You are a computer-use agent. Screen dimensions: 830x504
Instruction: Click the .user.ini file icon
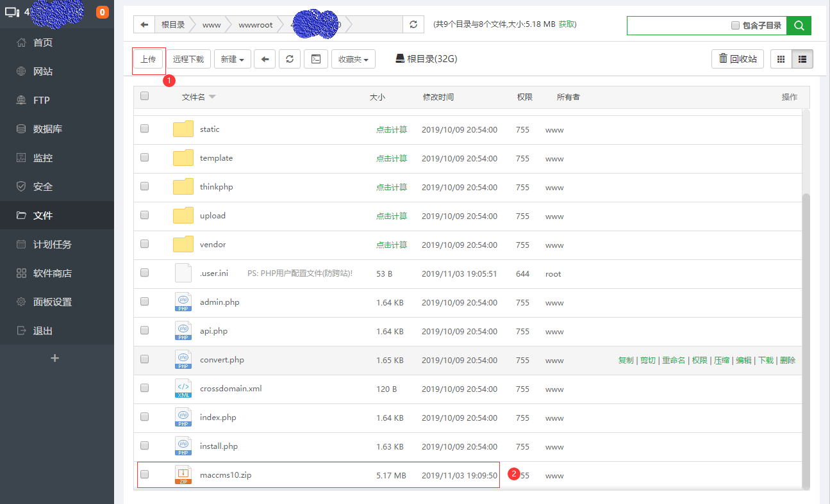pos(183,273)
